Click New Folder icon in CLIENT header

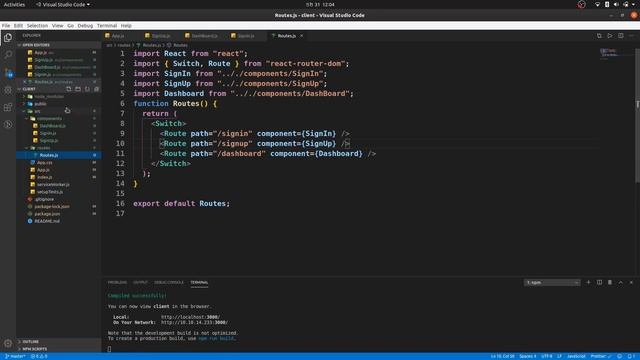point(78,89)
